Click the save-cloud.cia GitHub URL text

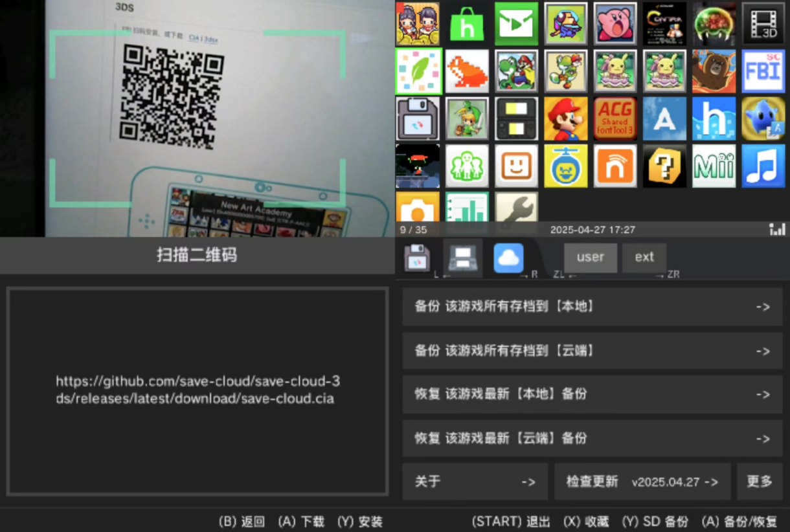(198, 390)
